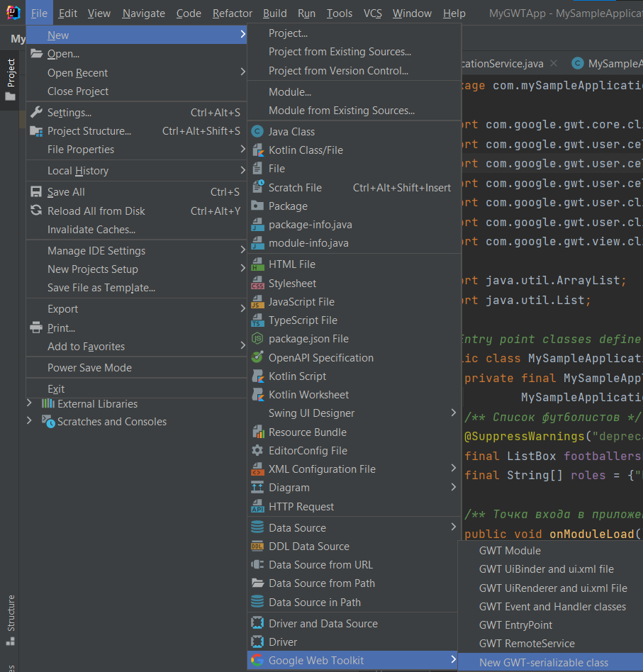
Task: Click the HTML File icon
Action: 257,264
